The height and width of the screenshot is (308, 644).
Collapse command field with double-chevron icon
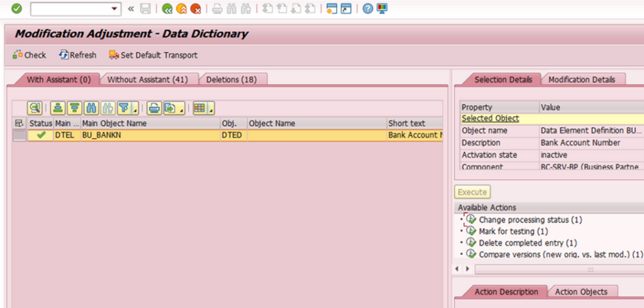pyautogui.click(x=131, y=9)
